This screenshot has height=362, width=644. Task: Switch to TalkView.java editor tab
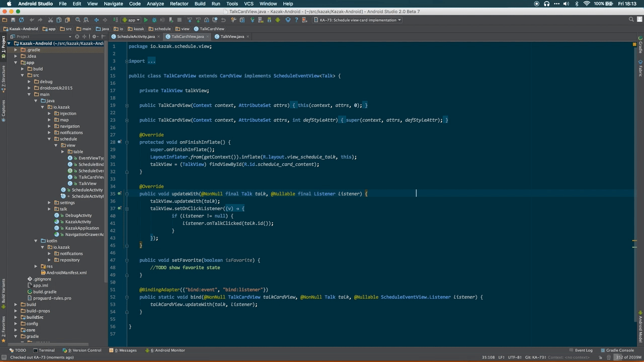(x=232, y=37)
